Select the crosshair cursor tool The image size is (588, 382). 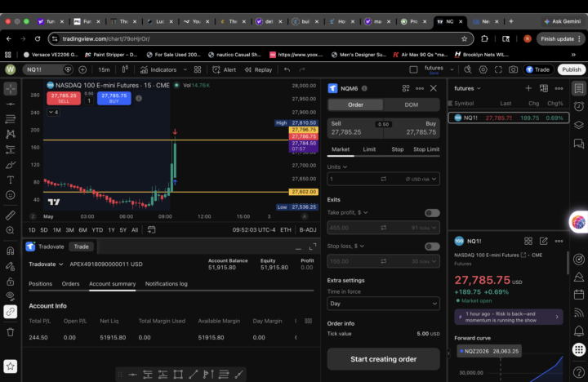[x=11, y=89]
